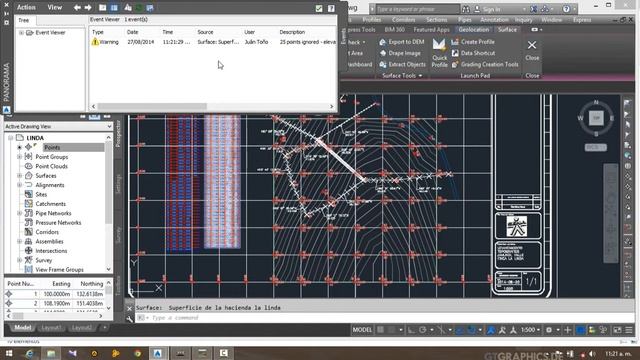Expand Event Viewer tree node
Image resolution: width=640 pixels, height=360 pixels.
point(21,32)
